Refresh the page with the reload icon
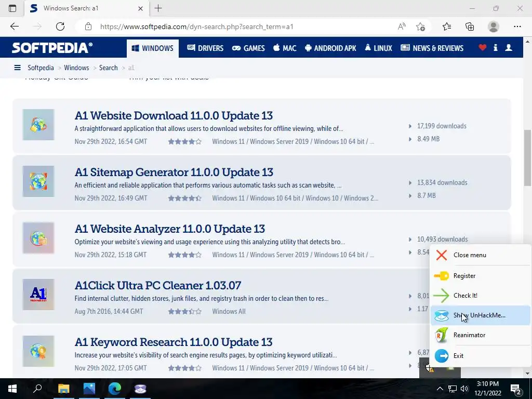Image resolution: width=532 pixels, height=399 pixels. (60, 26)
